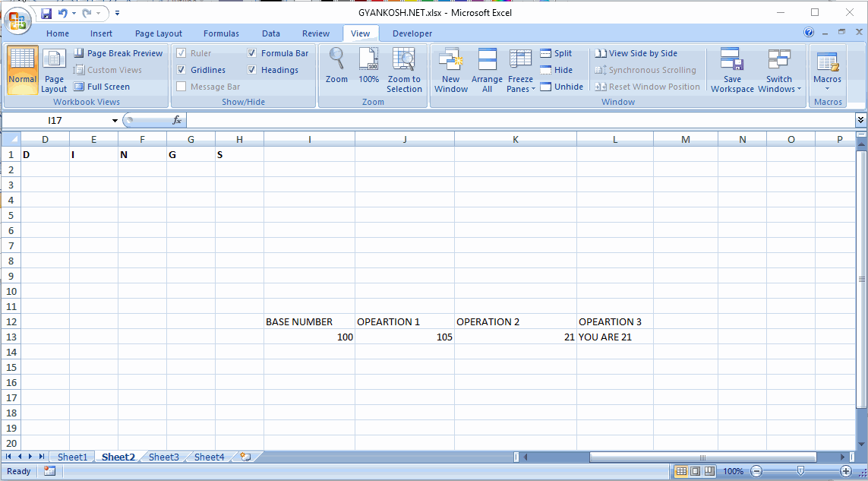Viewport: 868px width, 481px height.
Task: Select the 100% zoom icon
Action: point(368,68)
